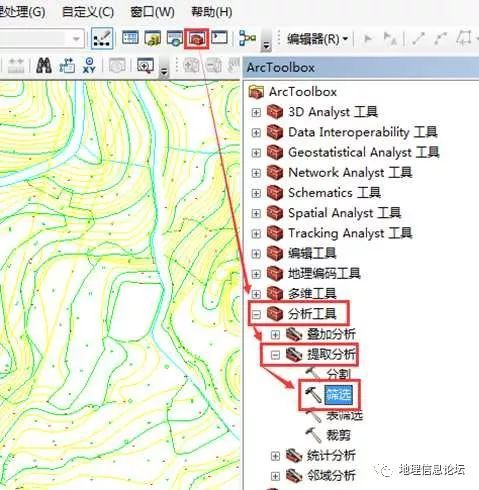This screenshot has width=479, height=490.
Task: Open the Table of Contents window
Action: pos(130,38)
